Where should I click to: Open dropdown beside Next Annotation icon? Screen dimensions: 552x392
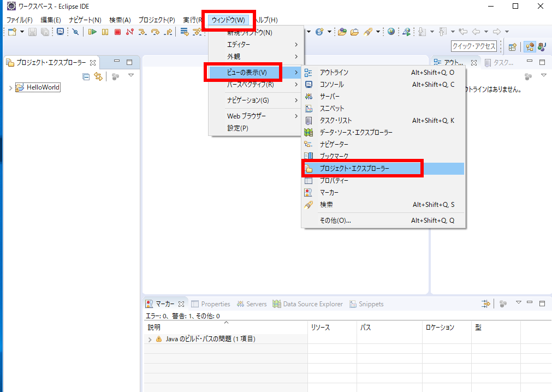(432, 32)
